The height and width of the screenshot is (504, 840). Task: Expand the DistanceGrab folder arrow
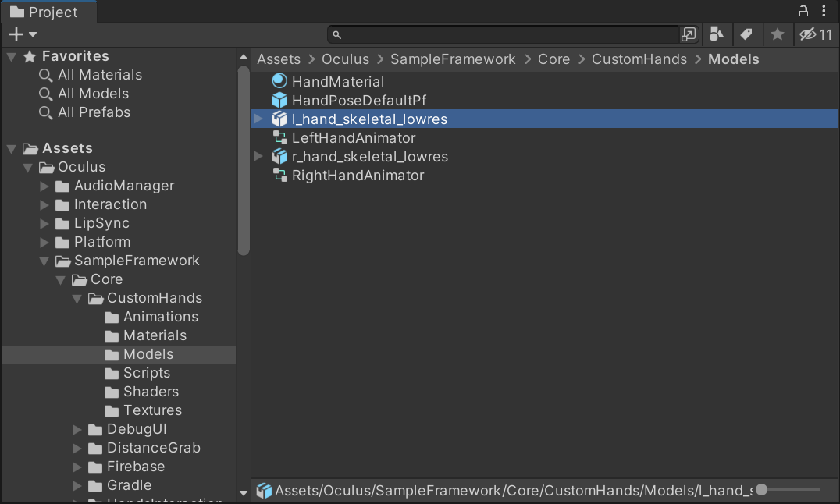click(77, 449)
